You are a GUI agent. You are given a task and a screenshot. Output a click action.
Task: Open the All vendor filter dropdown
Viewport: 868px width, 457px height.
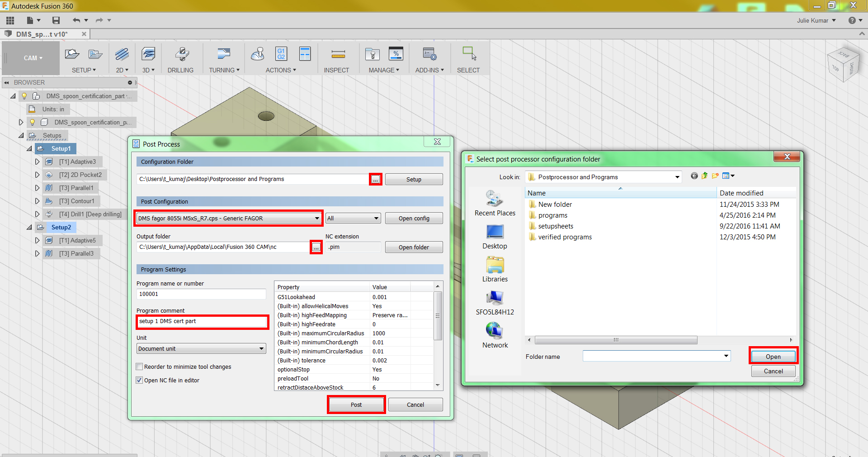pyautogui.click(x=353, y=218)
